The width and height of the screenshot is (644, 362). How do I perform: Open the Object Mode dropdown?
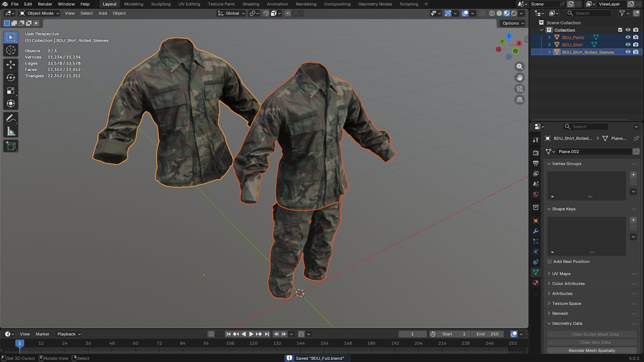[39, 13]
